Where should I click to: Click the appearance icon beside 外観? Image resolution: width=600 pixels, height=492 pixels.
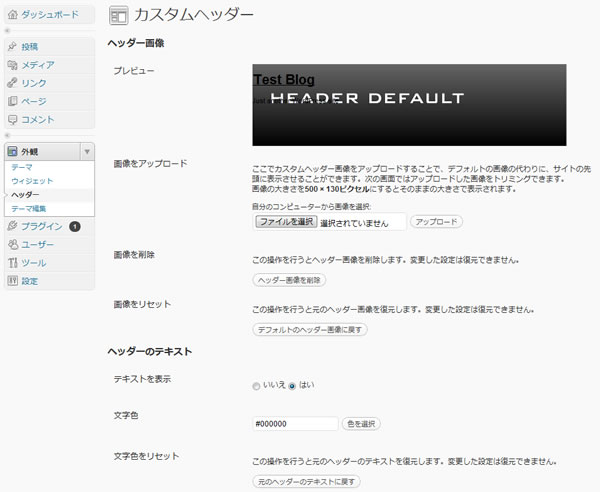coord(12,152)
